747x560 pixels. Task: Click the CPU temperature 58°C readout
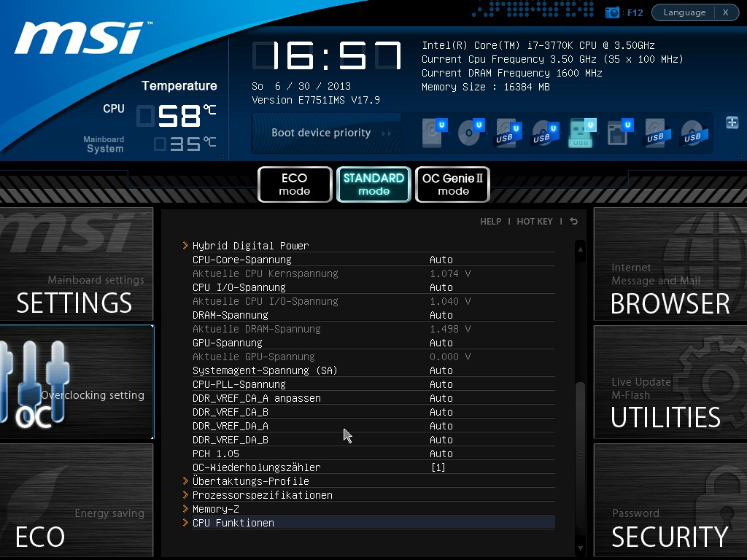(177, 116)
